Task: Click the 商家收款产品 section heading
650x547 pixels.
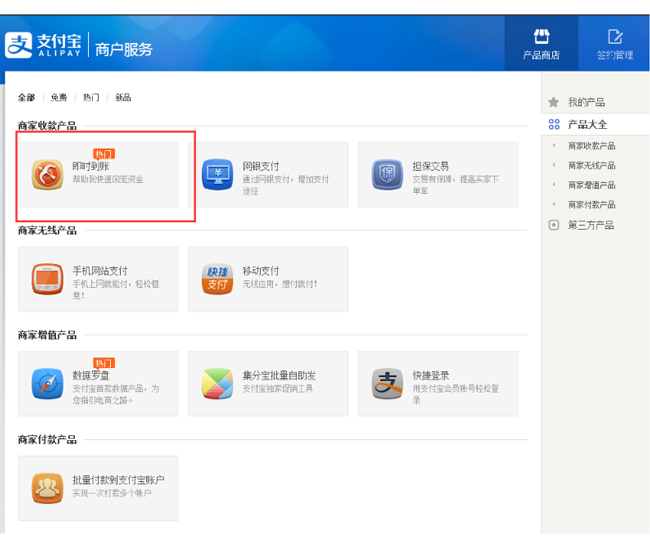Action: coord(47,126)
